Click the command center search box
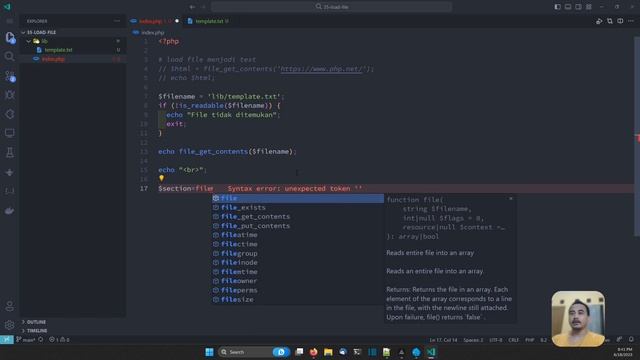The width and height of the screenshot is (640, 360). click(331, 7)
